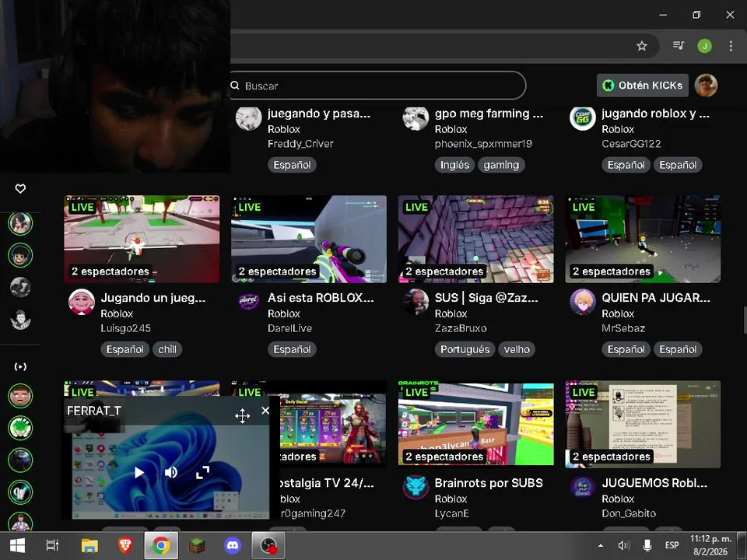This screenshot has width=747, height=560.
Task: Play the FERRAT_T mini player
Action: point(139,472)
